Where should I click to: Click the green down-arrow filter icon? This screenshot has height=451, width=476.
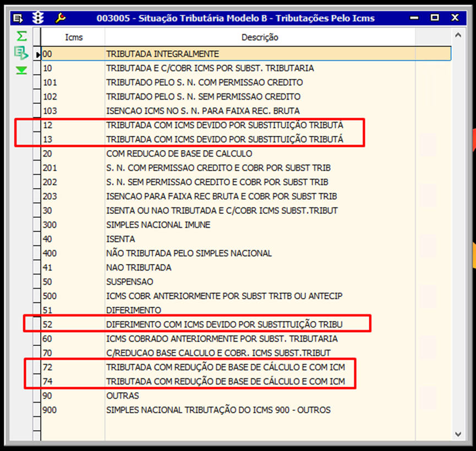(x=21, y=70)
